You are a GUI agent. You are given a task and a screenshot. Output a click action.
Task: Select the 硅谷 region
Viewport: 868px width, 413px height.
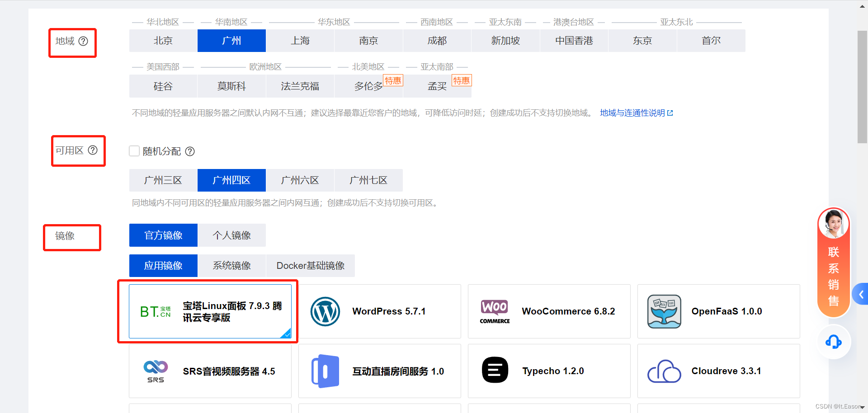(163, 86)
